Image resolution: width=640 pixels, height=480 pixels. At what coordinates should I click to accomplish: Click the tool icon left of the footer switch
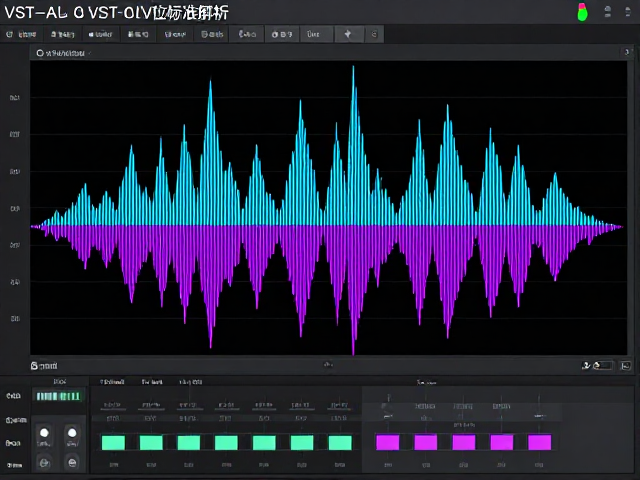[x=586, y=365]
